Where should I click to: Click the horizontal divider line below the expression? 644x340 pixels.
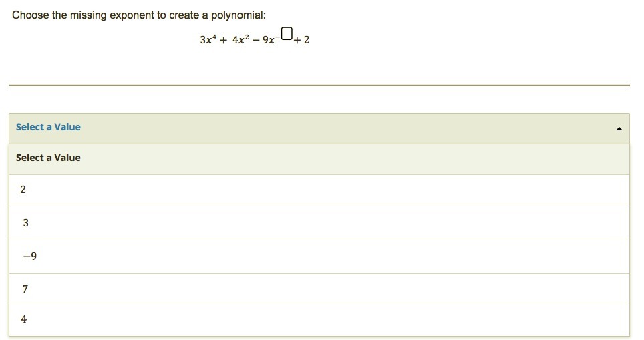point(319,86)
